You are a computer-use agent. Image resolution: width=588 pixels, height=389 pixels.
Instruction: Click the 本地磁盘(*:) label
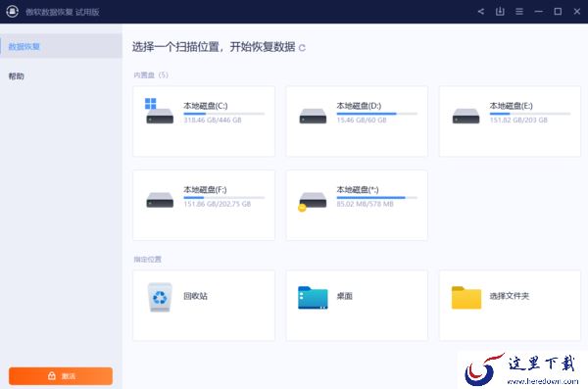(x=358, y=190)
